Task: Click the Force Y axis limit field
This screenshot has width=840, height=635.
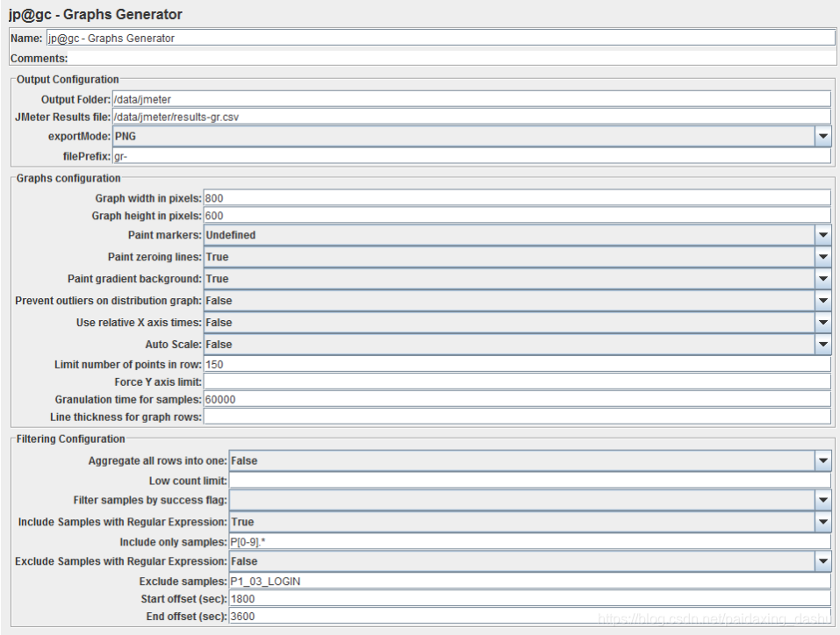Action: [517, 382]
